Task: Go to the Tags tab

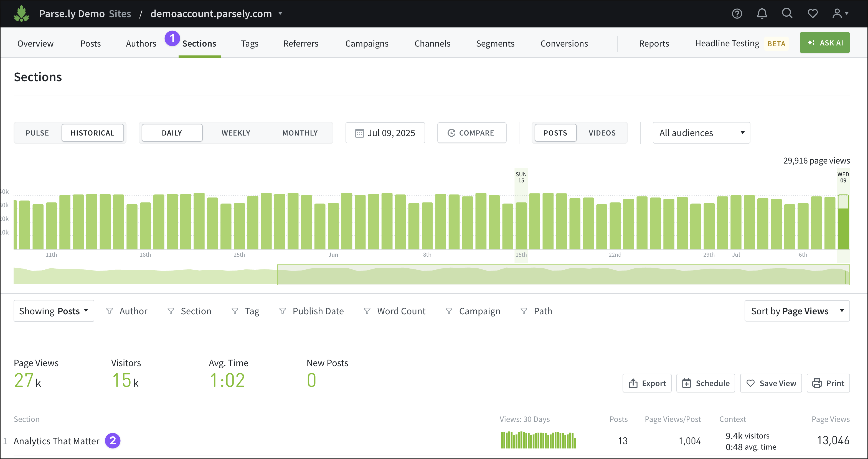Action: point(250,44)
